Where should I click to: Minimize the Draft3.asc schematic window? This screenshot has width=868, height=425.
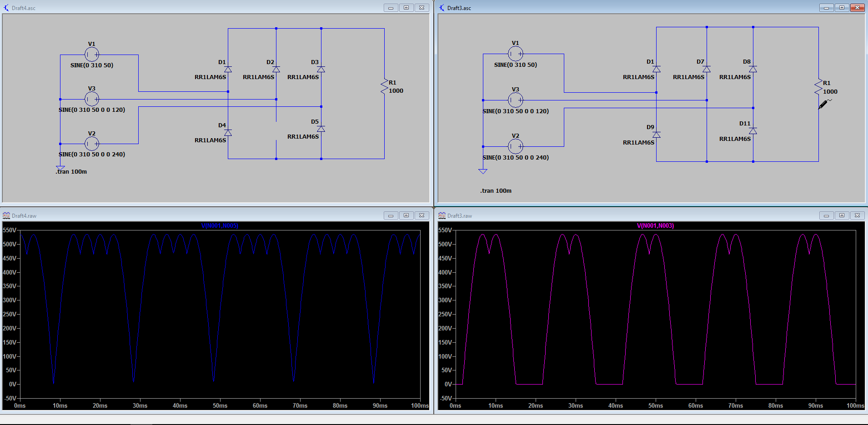(826, 8)
